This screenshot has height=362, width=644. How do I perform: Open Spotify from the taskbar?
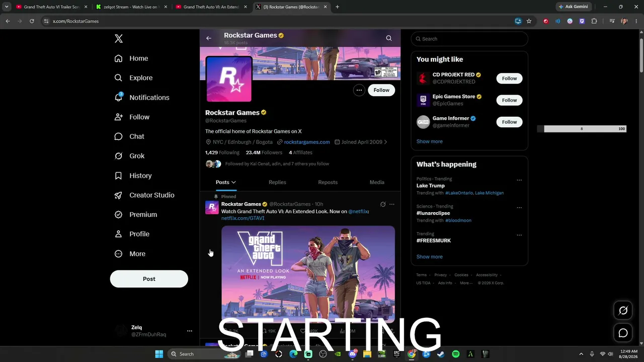coord(456,354)
